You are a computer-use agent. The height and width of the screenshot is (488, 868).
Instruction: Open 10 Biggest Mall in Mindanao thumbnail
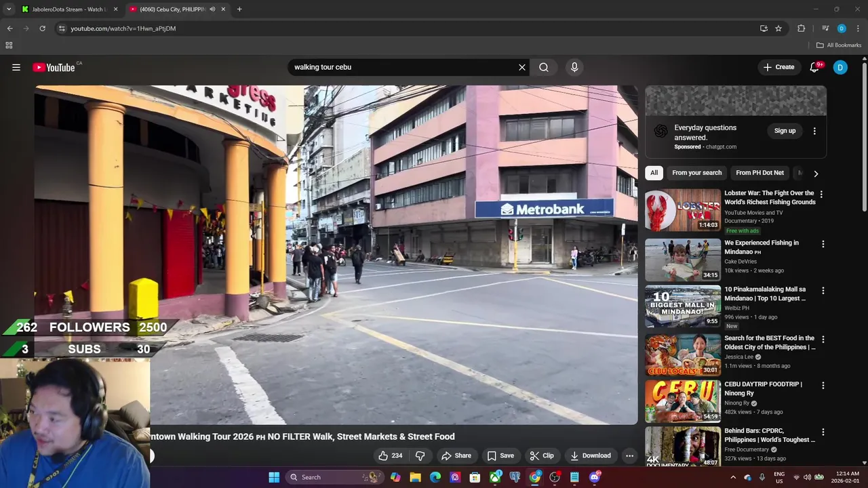pos(683,306)
